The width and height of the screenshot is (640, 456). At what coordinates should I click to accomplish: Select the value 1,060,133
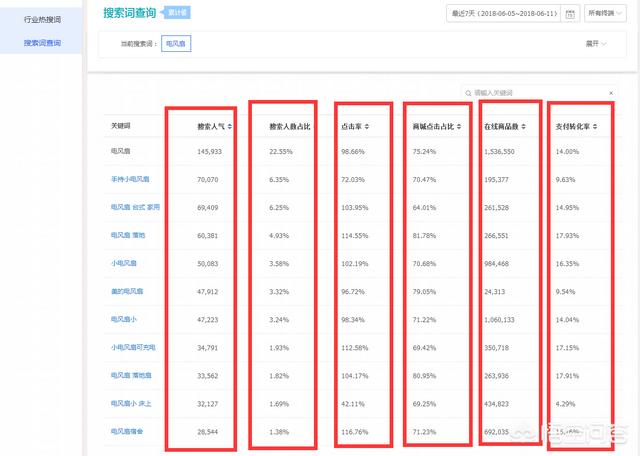pos(499,320)
